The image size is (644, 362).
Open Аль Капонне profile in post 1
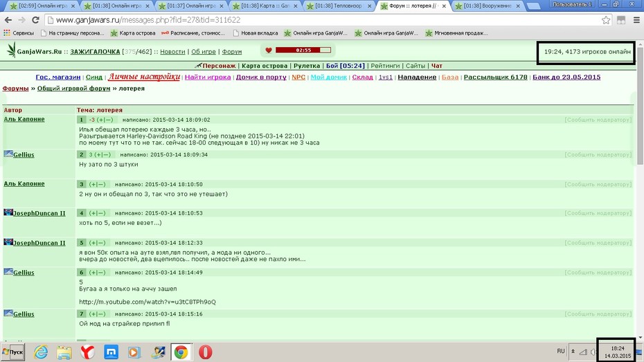24,119
